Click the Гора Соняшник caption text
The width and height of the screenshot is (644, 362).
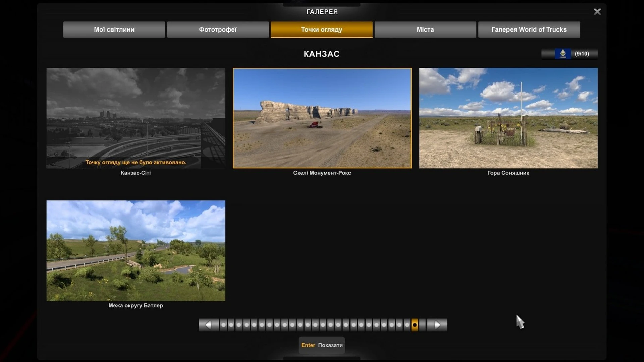[x=508, y=173]
